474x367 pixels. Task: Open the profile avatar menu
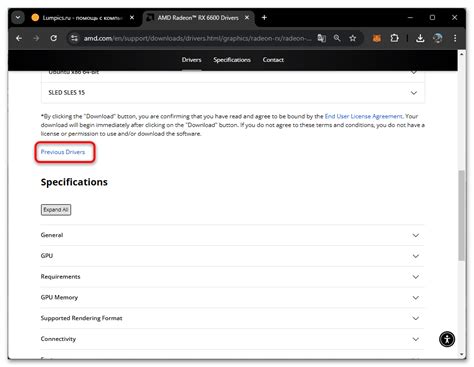[x=438, y=38]
